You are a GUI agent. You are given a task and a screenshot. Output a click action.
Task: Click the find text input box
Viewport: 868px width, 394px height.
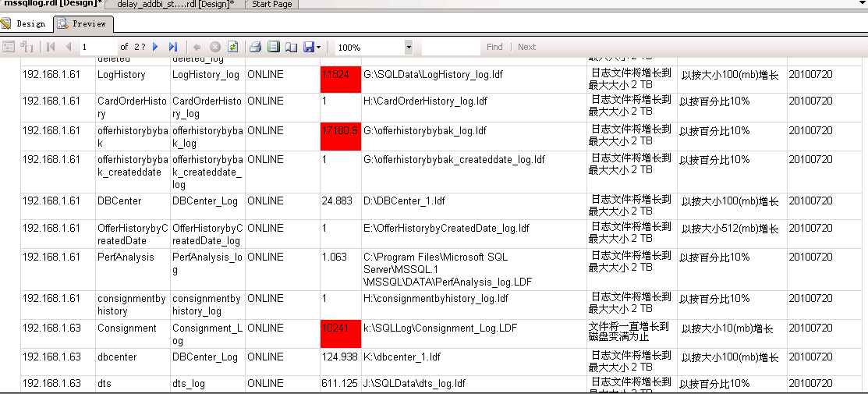451,48
